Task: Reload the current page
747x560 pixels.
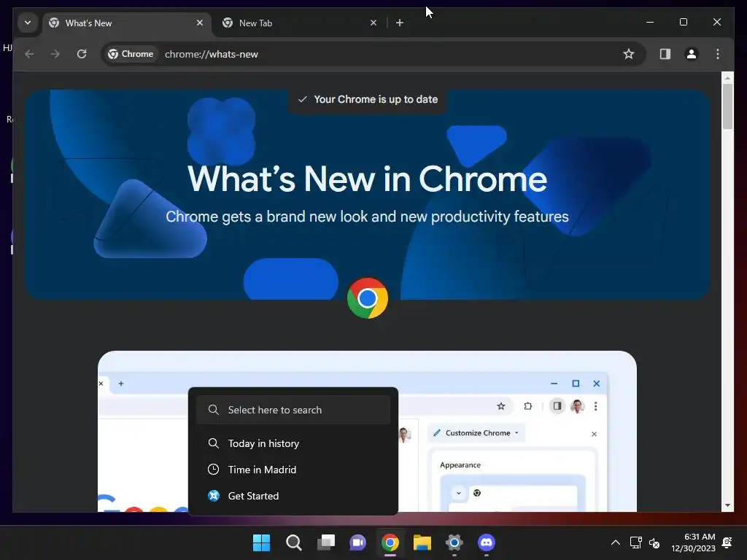Action: 82,54
